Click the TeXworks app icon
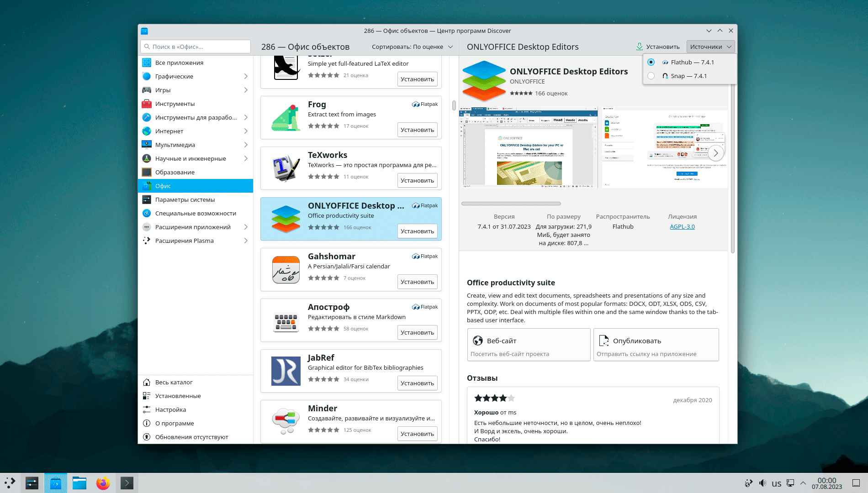This screenshot has width=868, height=493. click(x=286, y=168)
